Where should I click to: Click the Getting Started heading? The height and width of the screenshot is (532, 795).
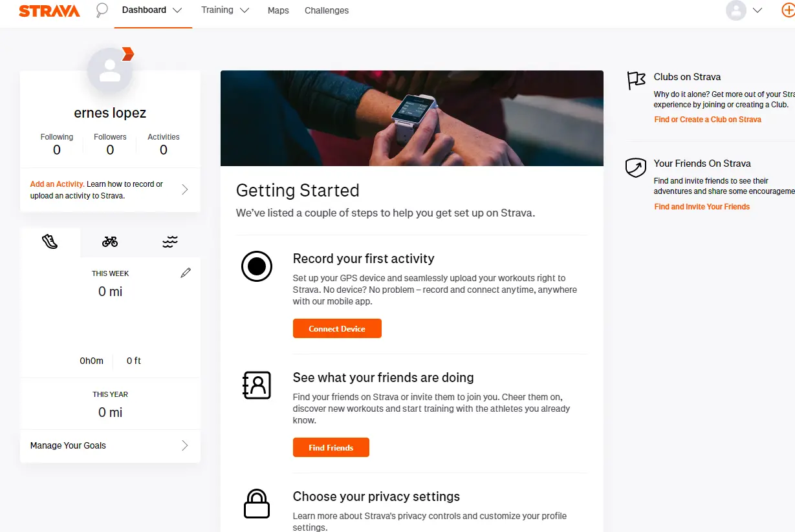tap(298, 191)
